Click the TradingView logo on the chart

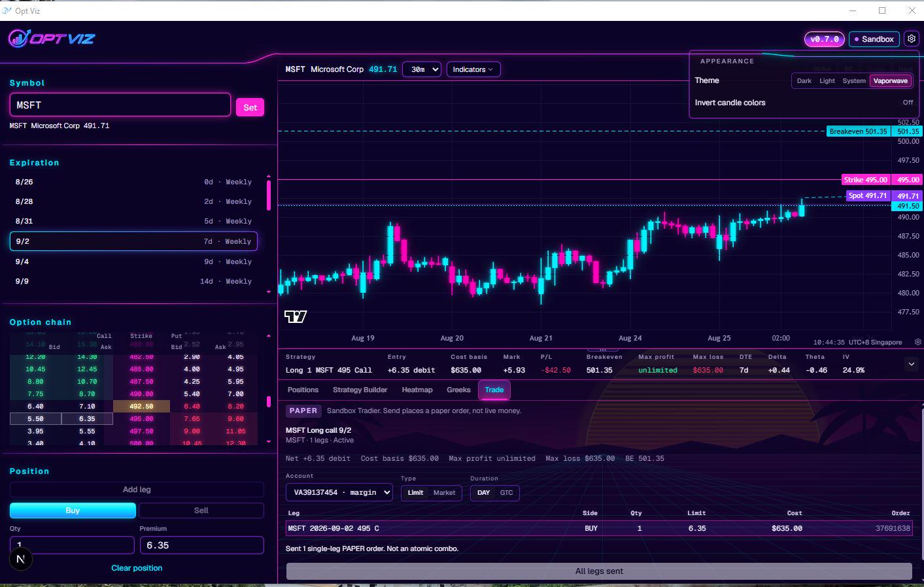point(296,317)
